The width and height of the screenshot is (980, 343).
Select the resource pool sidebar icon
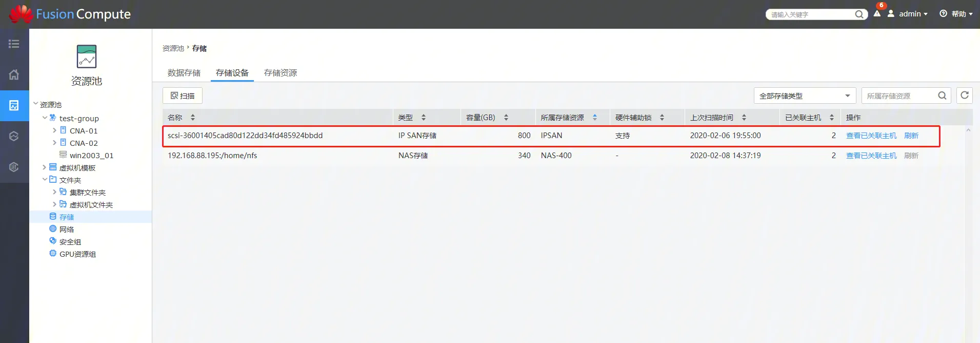(x=14, y=105)
